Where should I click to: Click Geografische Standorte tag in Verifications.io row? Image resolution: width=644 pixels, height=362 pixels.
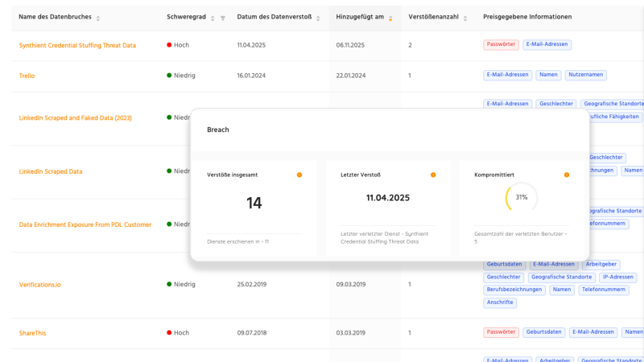(x=561, y=277)
